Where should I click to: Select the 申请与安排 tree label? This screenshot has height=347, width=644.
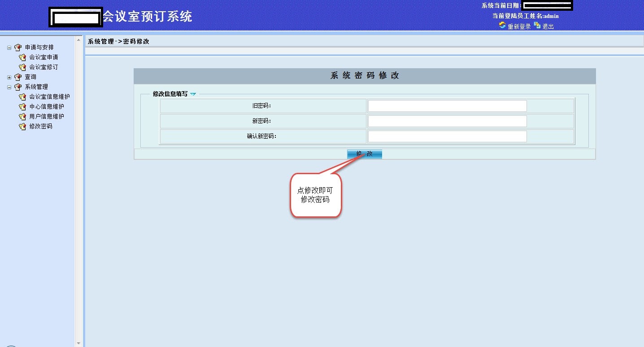pyautogui.click(x=39, y=47)
